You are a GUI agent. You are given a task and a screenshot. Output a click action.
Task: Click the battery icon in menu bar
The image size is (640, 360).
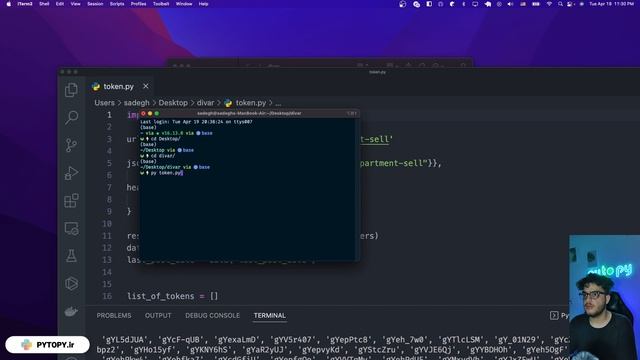tap(536, 4)
